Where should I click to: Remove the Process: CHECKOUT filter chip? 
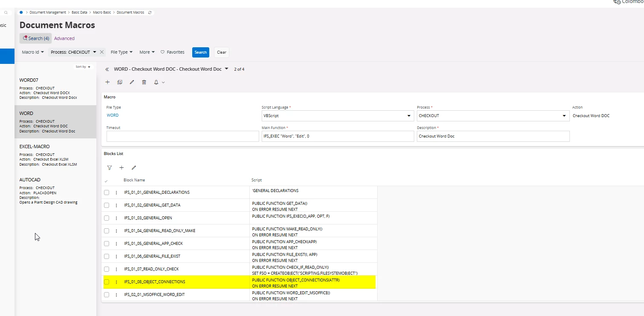coord(101,52)
